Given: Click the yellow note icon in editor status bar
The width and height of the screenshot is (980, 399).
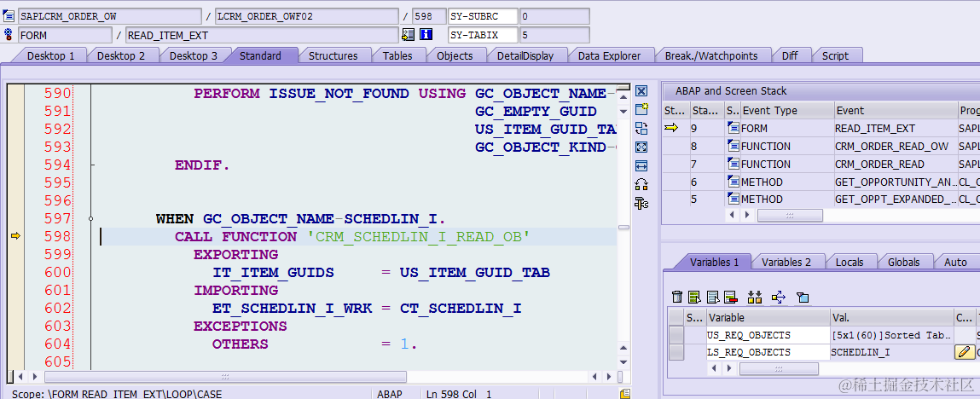Looking at the screenshot, I should pyautogui.click(x=624, y=393).
